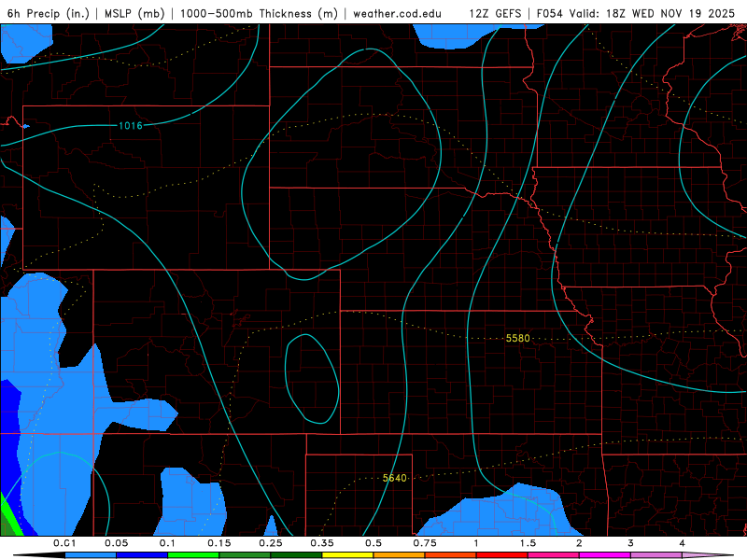The width and height of the screenshot is (747, 560).
Task: Click the 0.35 value on the color scale
Action: (322, 543)
